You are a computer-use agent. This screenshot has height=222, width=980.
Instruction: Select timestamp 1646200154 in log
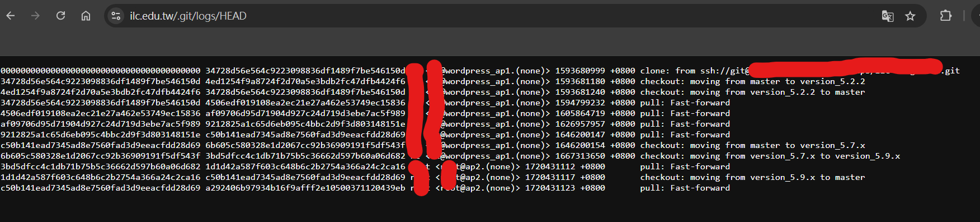pyautogui.click(x=580, y=145)
